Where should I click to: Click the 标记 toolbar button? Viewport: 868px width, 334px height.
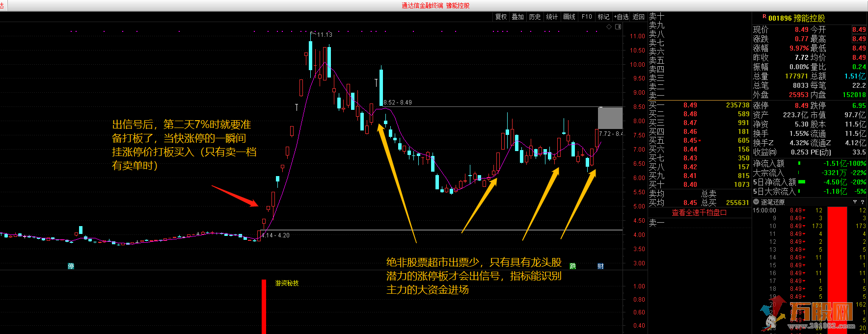603,17
